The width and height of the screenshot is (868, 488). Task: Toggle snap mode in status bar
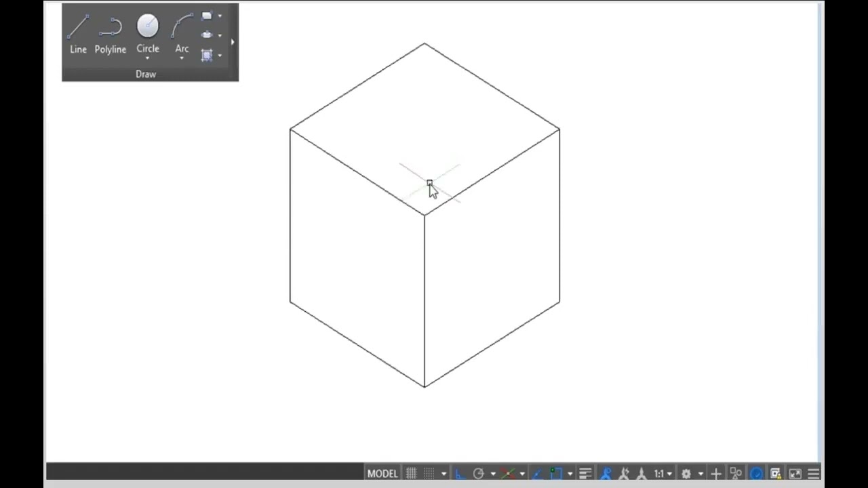(x=429, y=474)
